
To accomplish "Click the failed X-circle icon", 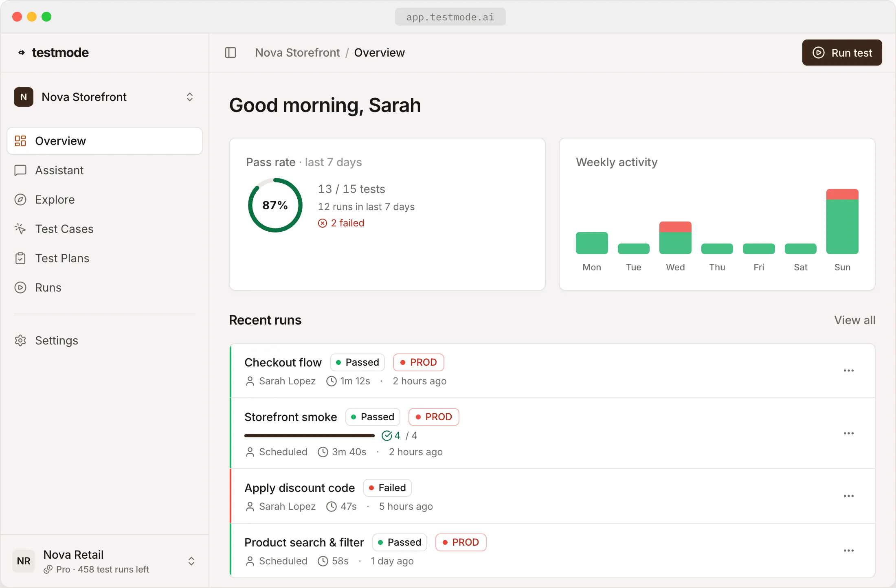I will point(323,223).
